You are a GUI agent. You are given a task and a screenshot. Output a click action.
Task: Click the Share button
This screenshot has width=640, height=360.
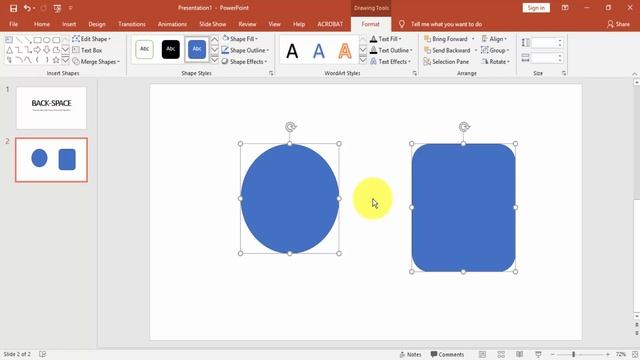[x=618, y=24]
